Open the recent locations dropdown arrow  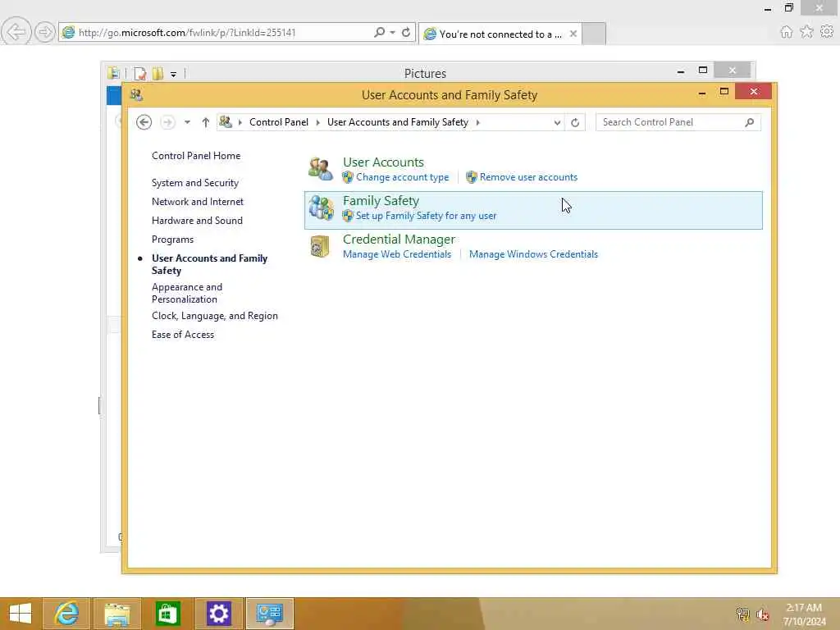click(187, 122)
